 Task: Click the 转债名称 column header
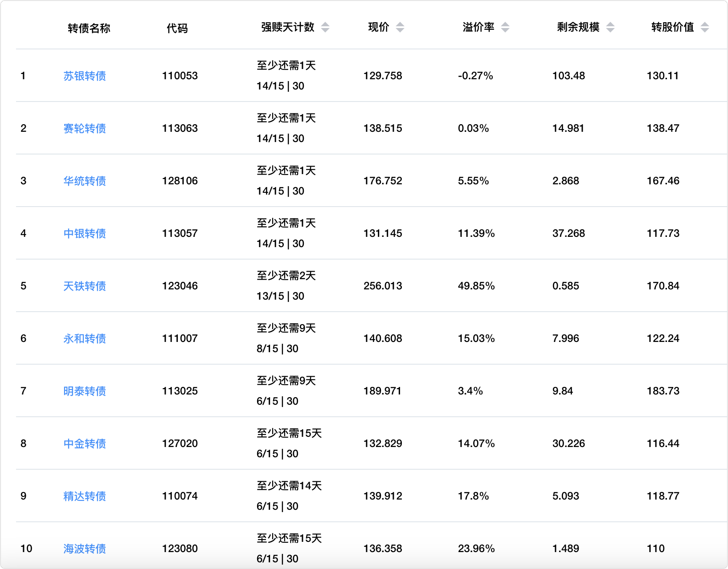click(x=89, y=28)
